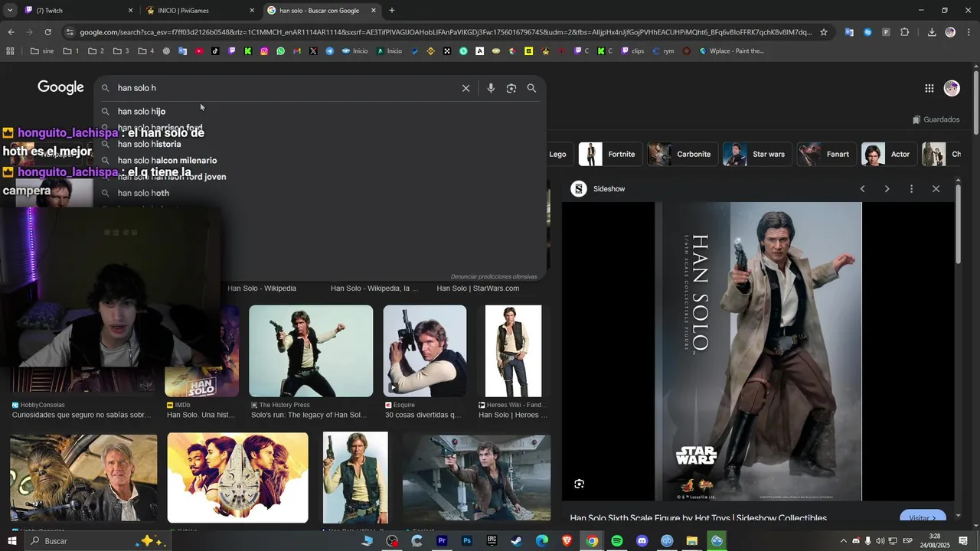Go back to the previous page

click(x=11, y=32)
